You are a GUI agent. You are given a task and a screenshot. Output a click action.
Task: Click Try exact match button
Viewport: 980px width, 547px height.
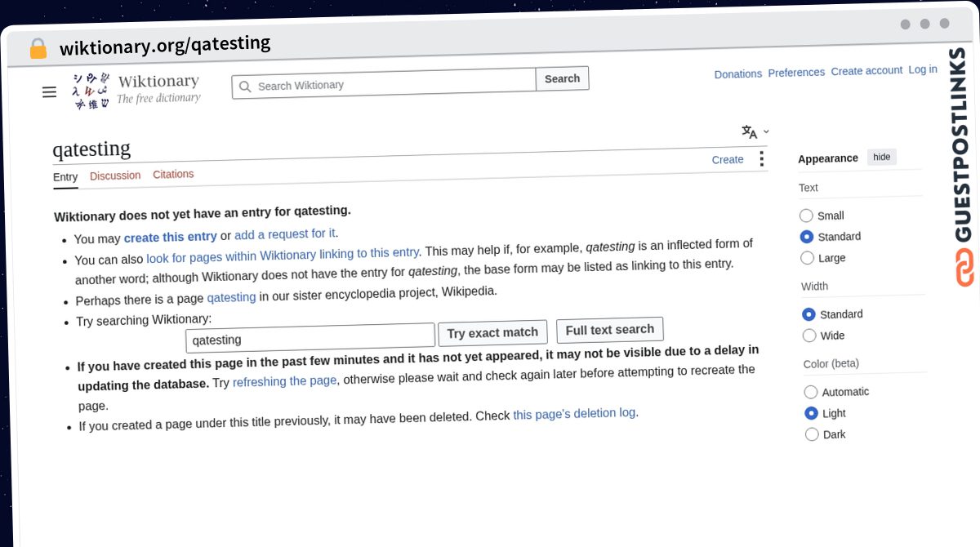[492, 333]
